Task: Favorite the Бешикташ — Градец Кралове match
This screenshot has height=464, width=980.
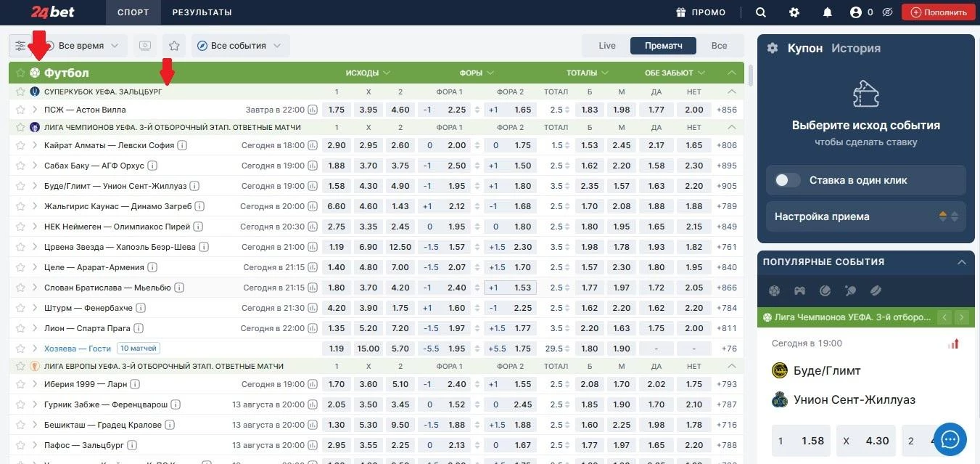Action: [x=20, y=425]
